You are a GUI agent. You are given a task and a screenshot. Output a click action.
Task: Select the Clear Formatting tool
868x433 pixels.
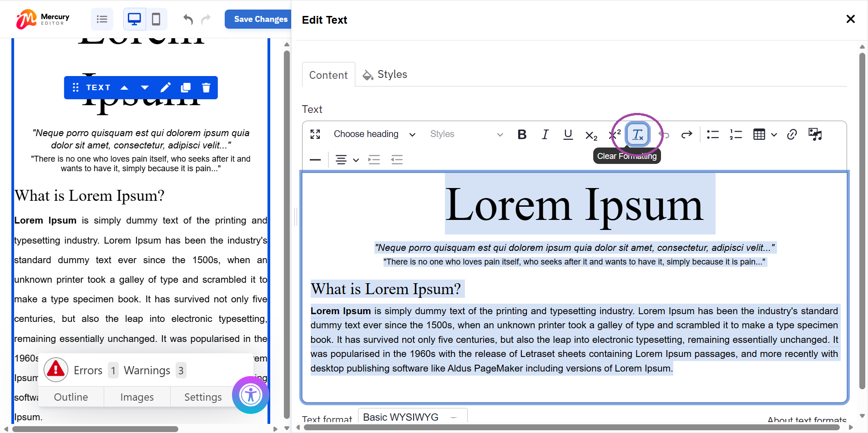point(636,134)
